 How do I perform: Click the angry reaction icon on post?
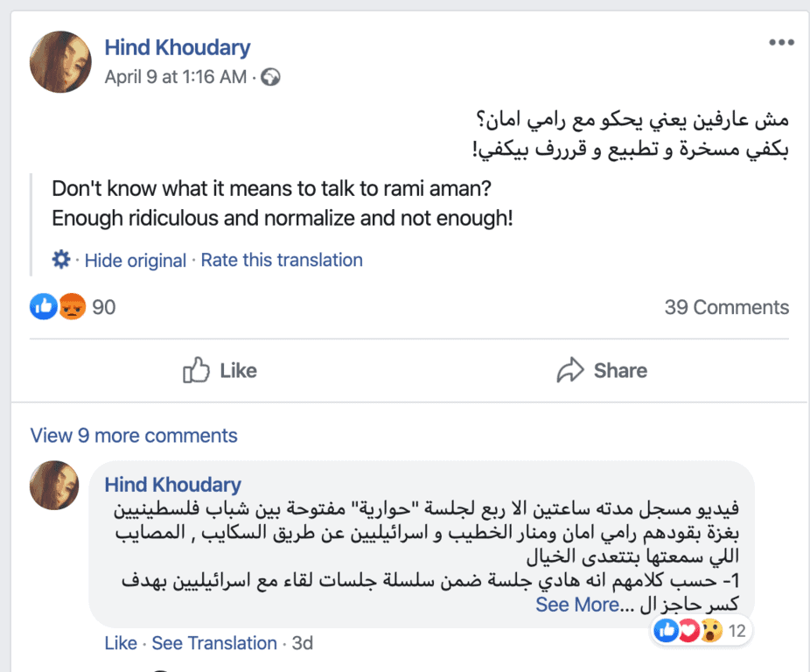pos(71,307)
